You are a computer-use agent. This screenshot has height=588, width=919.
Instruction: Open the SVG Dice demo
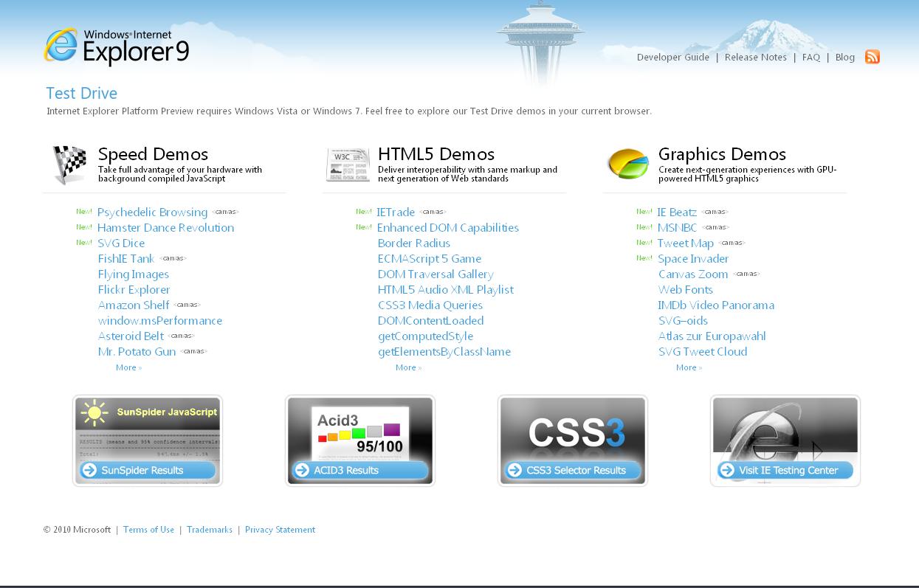(x=122, y=243)
